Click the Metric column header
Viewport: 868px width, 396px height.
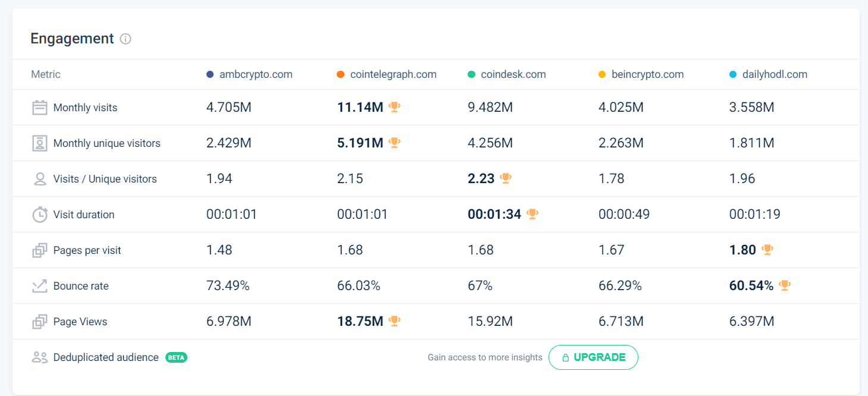(46, 74)
